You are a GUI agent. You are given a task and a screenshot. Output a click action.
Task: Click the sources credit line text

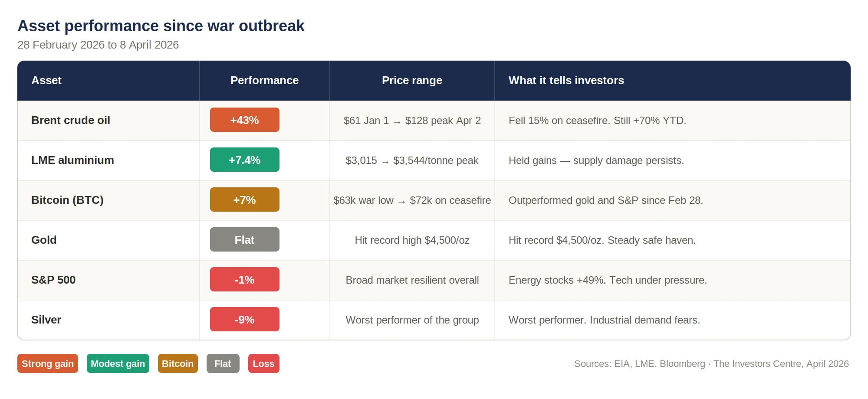711,364
